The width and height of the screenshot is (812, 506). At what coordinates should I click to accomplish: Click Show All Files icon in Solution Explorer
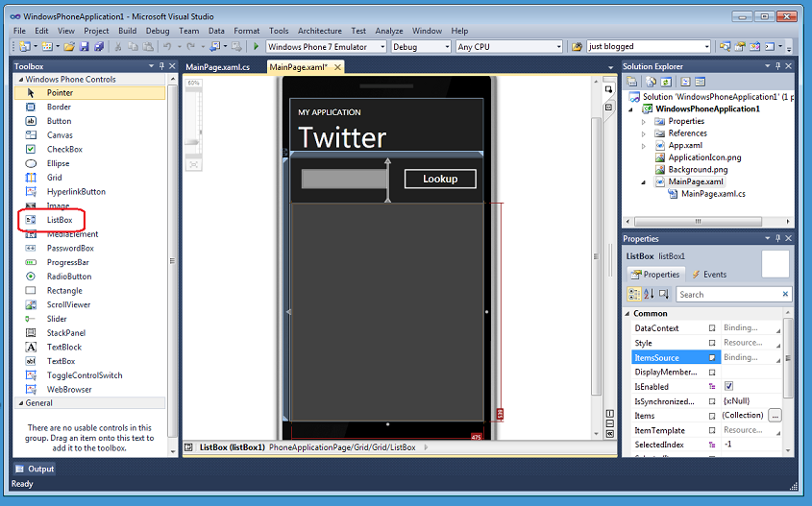651,82
